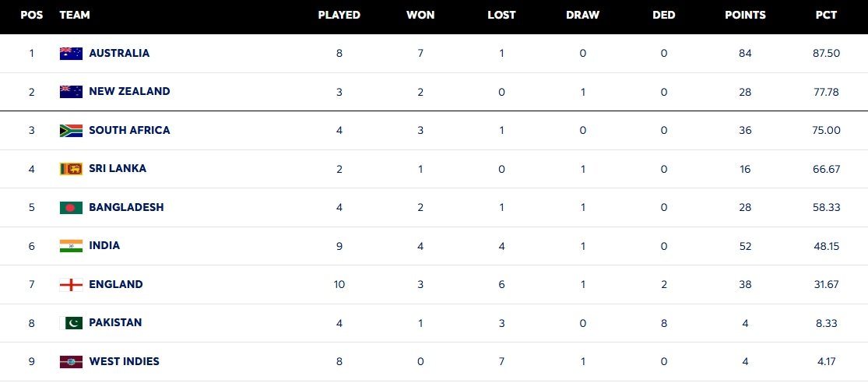The image size is (868, 383).
Task: Open the NEW ZEALAND team link
Action: [x=129, y=91]
